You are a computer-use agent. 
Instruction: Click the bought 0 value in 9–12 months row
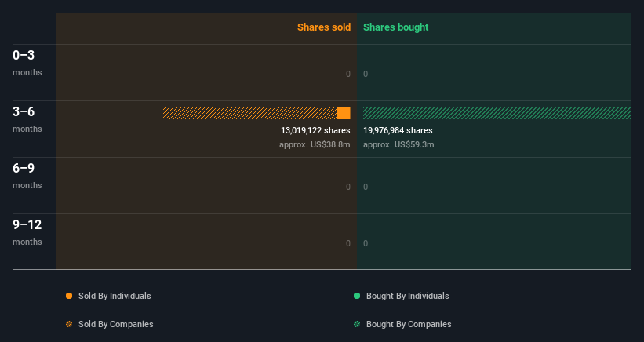pyautogui.click(x=366, y=243)
